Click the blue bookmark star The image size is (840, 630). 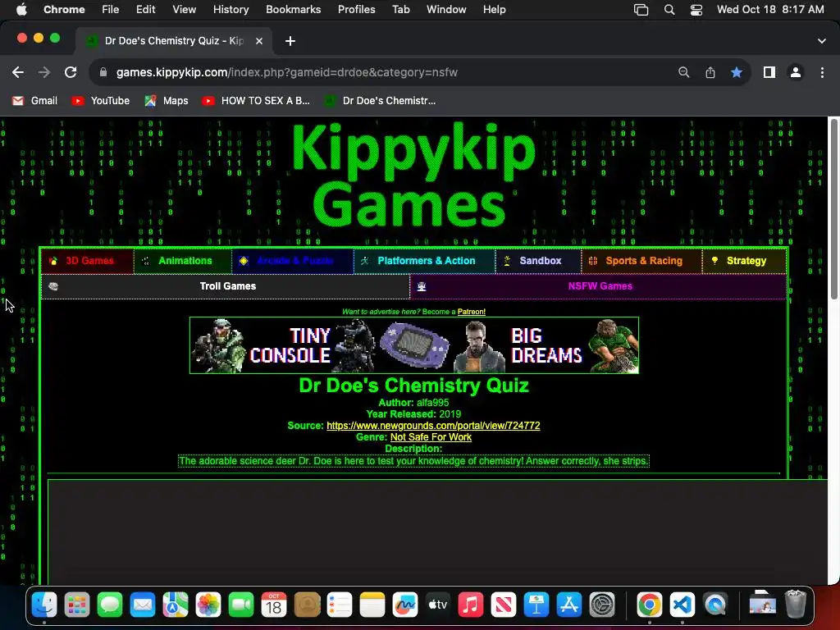pyautogui.click(x=737, y=72)
